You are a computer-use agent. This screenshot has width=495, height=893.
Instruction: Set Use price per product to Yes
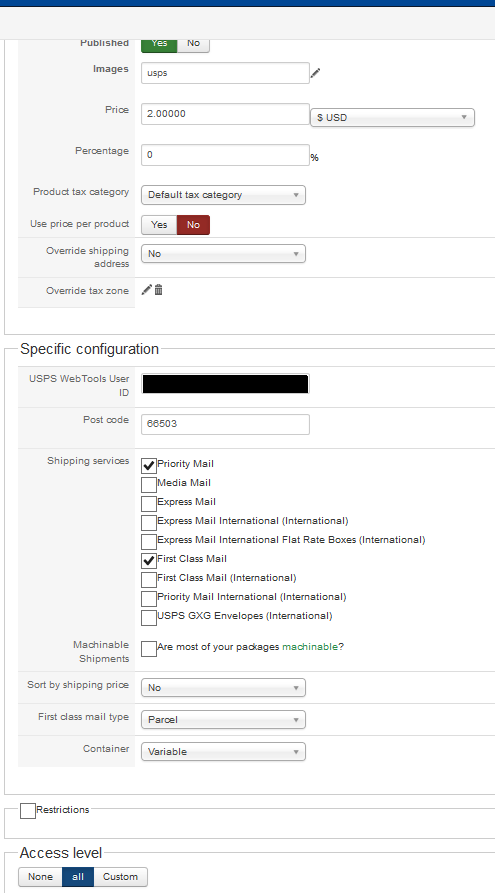159,225
